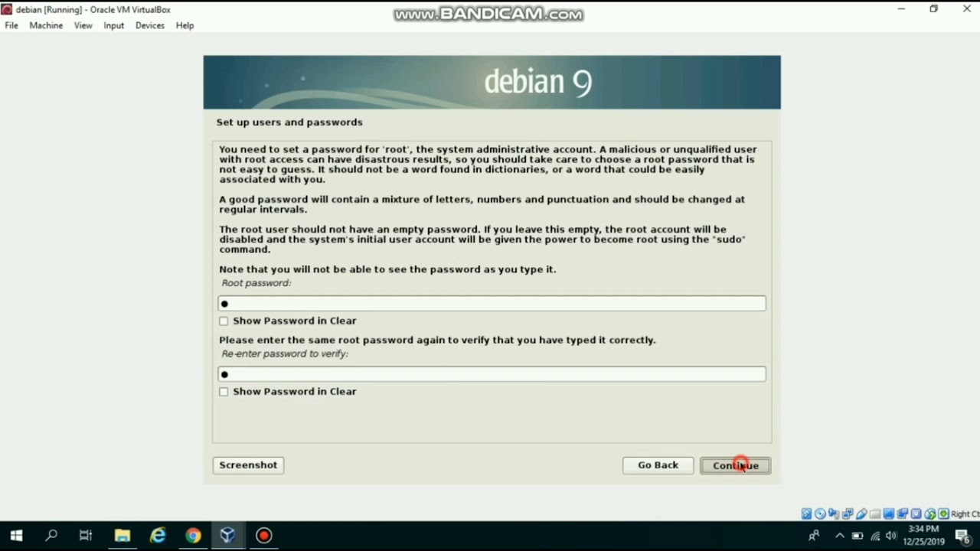Image resolution: width=980 pixels, height=551 pixels.
Task: Open File Explorer from taskbar
Action: tap(122, 536)
